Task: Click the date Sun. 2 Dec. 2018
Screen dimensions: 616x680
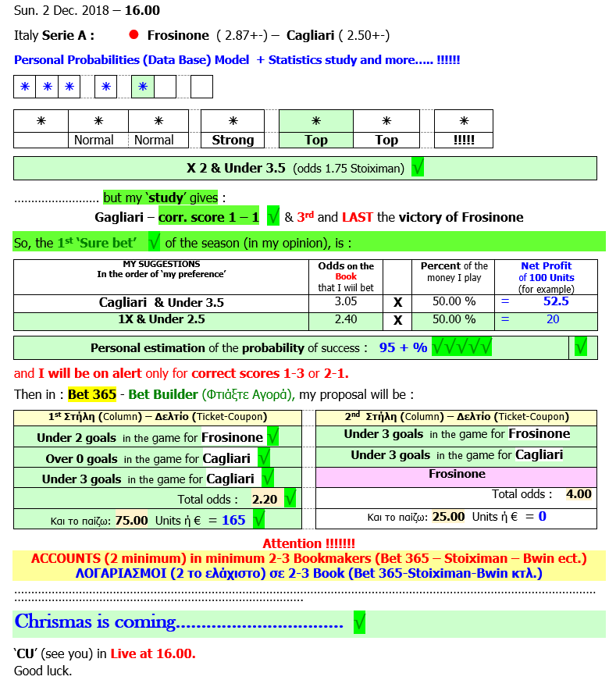Action: pyautogui.click(x=61, y=10)
